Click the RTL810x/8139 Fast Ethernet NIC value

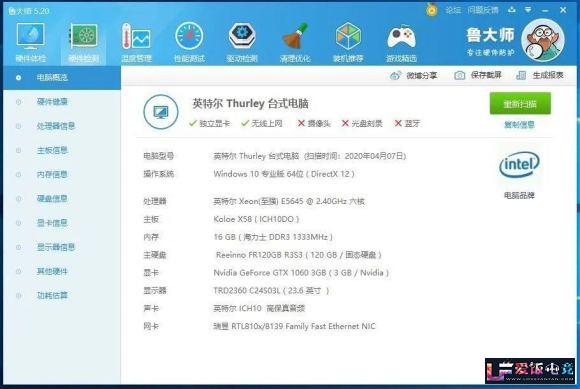click(294, 326)
